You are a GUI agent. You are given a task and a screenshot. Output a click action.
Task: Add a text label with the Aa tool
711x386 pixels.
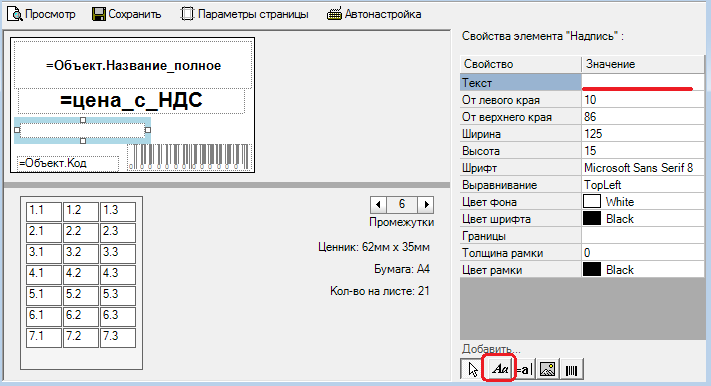(x=499, y=369)
